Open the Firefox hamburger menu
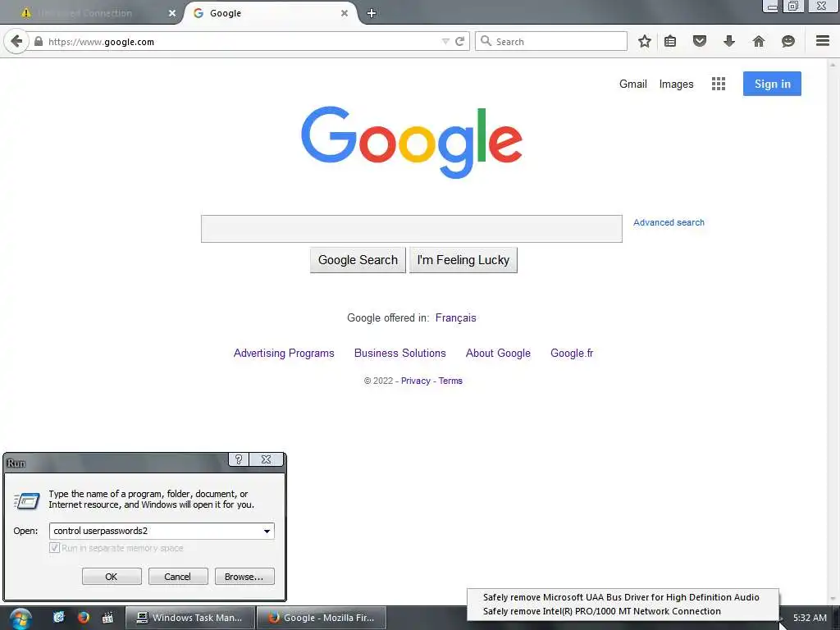Image resolution: width=840 pixels, height=630 pixels. (x=823, y=41)
